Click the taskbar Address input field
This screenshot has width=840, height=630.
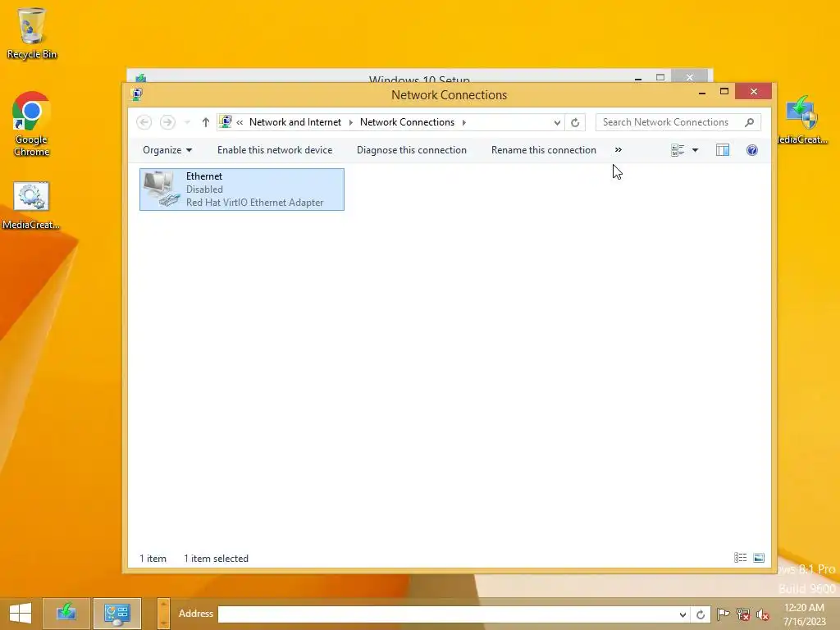pos(448,614)
